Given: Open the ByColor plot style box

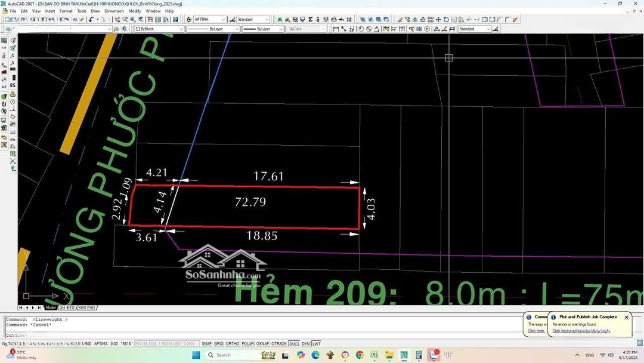Looking at the screenshot, I should click(x=306, y=29).
